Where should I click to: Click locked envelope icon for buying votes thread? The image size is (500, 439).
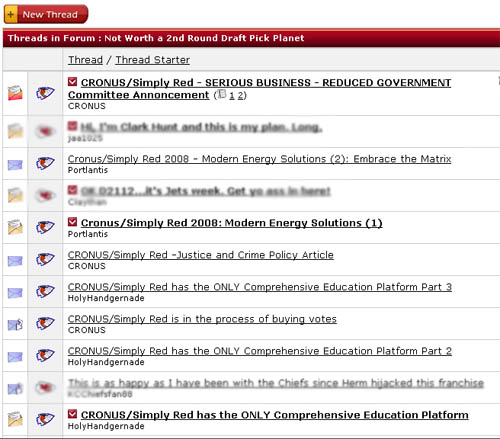click(15, 324)
